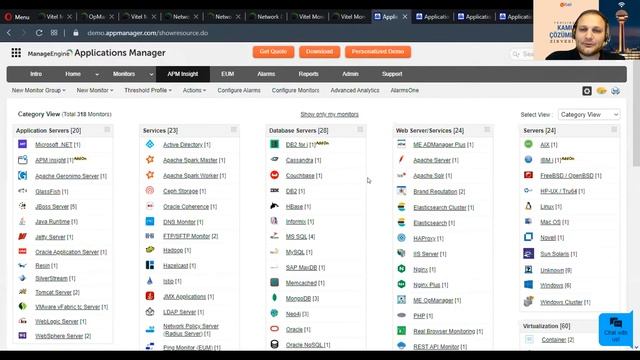Open the AlarmsOne link
The height and width of the screenshot is (360, 640).
click(404, 90)
